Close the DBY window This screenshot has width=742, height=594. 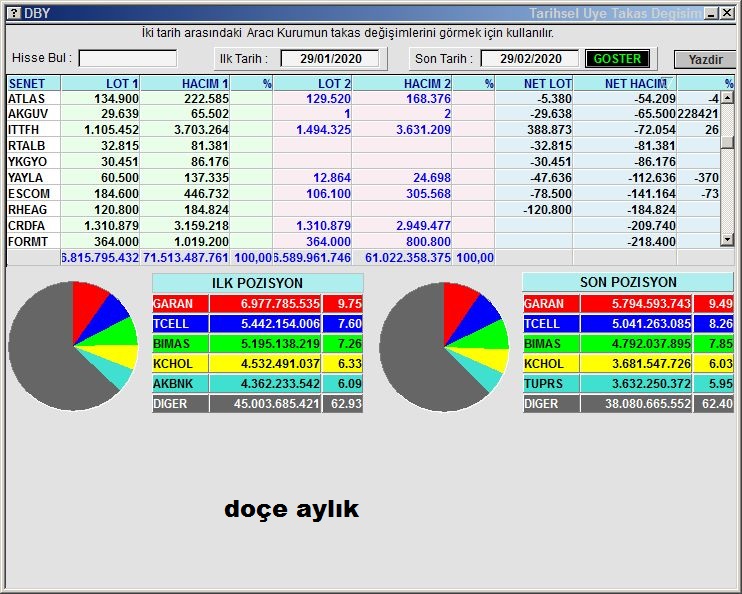point(727,13)
